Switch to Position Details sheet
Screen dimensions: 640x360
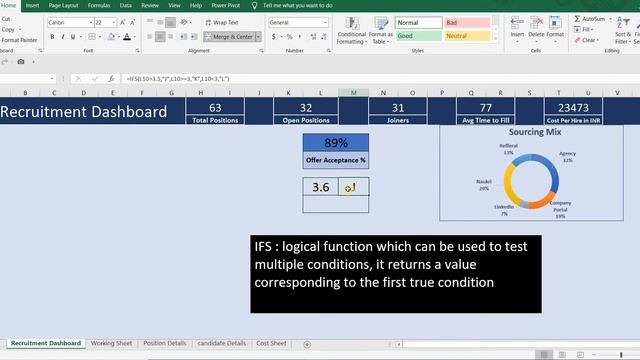pos(164,343)
